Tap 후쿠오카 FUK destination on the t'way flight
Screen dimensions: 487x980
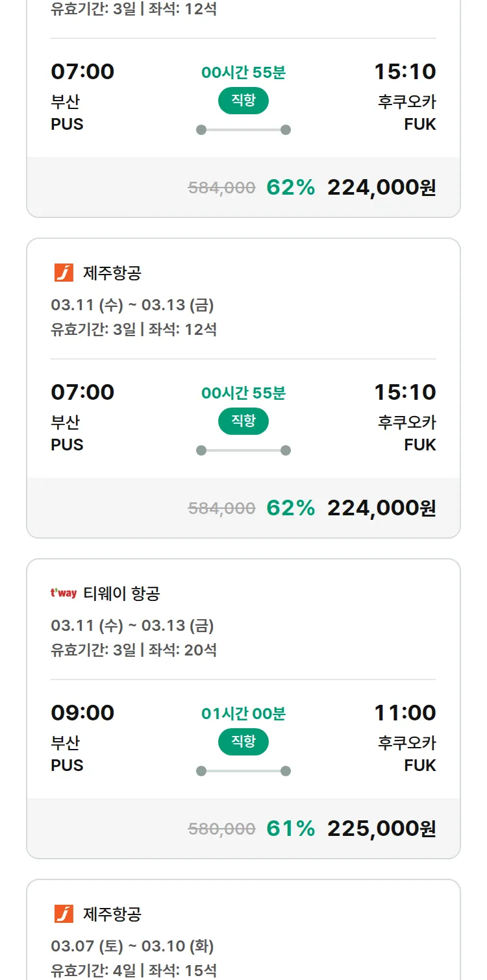pyautogui.click(x=407, y=754)
